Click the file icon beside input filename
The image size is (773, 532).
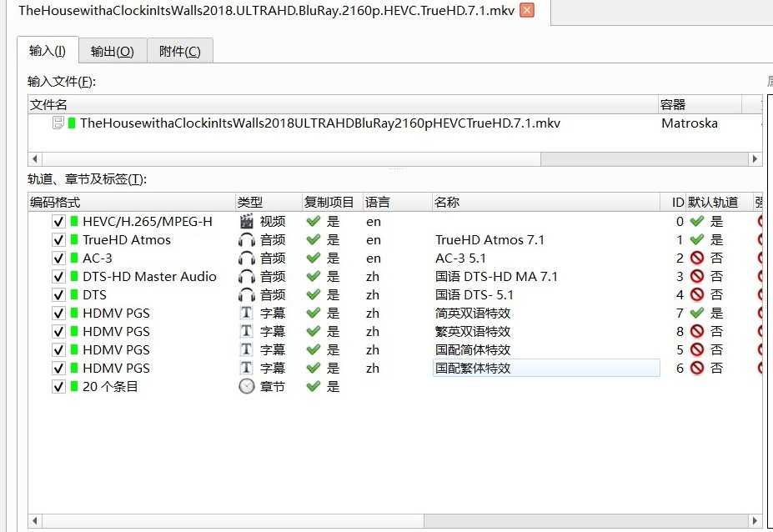(x=58, y=123)
